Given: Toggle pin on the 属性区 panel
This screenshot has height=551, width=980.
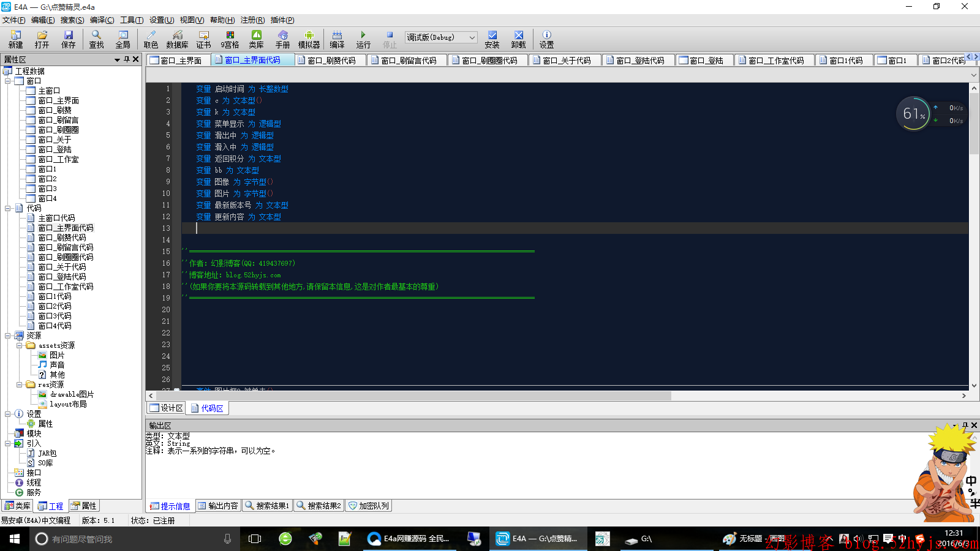Looking at the screenshot, I should (x=127, y=59).
